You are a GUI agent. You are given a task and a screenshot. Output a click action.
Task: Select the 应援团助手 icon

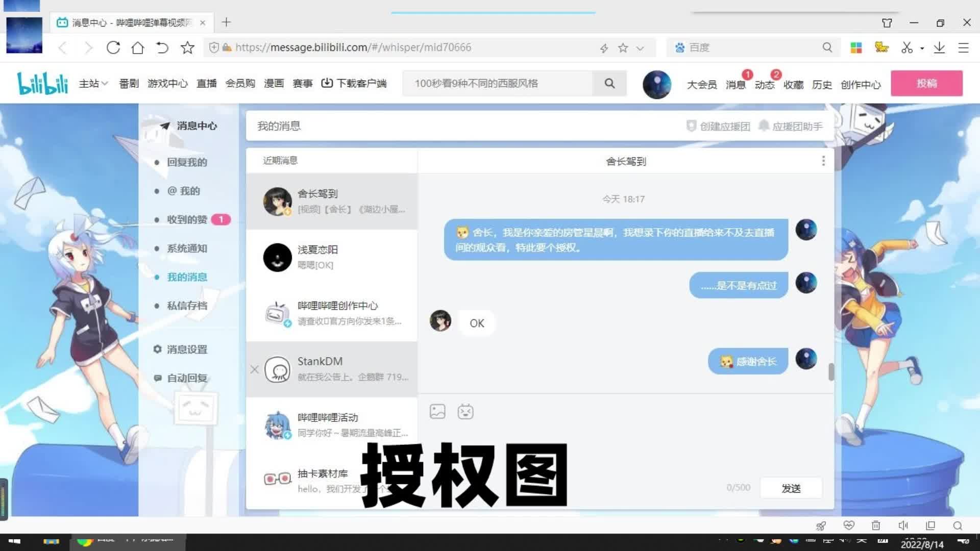764,126
